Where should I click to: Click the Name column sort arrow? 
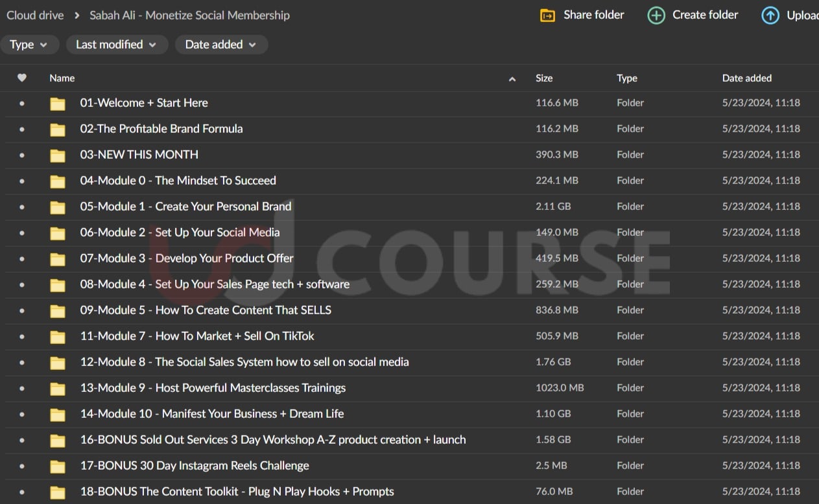point(512,78)
